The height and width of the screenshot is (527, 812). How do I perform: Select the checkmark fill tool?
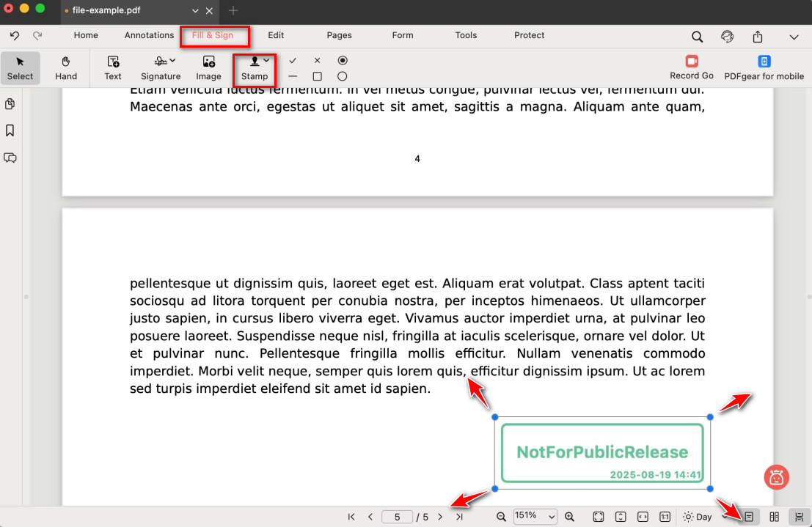click(293, 60)
